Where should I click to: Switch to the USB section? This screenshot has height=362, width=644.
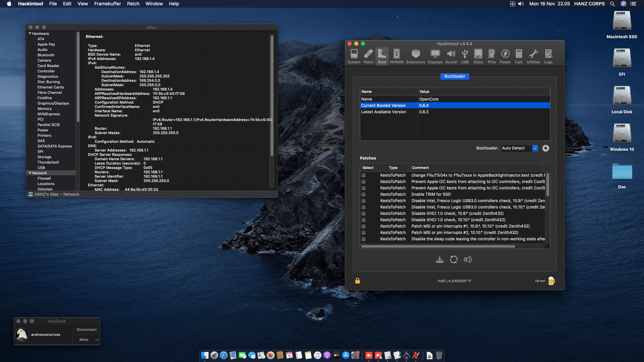point(465,56)
